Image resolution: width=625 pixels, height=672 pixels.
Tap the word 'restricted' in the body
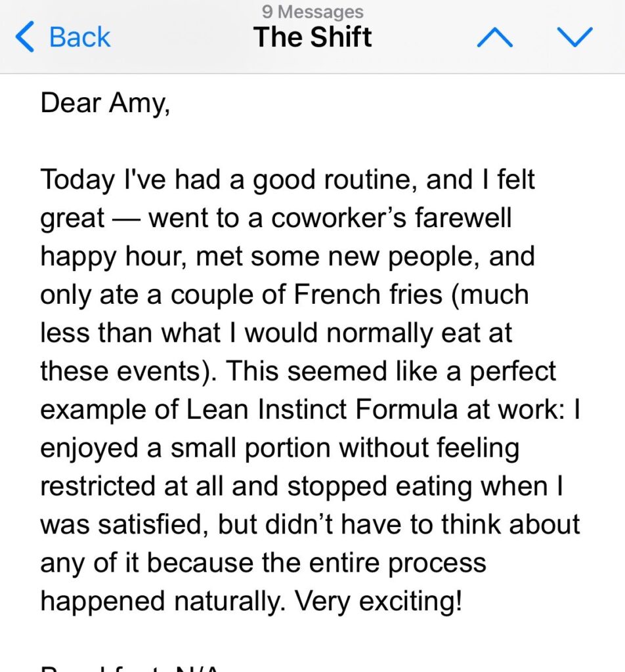(98, 486)
